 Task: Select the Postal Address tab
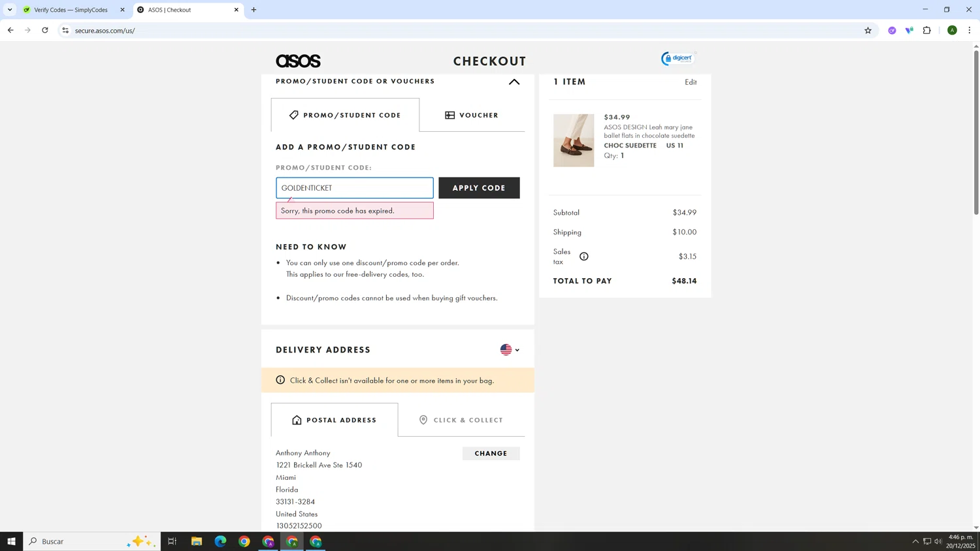[334, 420]
